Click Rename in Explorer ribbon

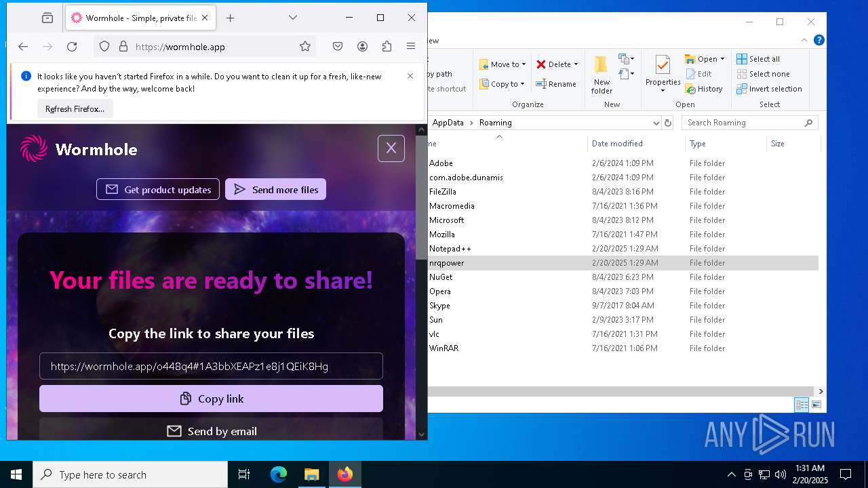click(556, 84)
